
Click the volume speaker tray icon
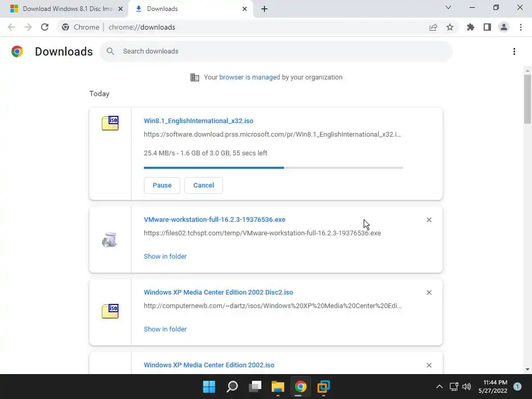tap(467, 387)
